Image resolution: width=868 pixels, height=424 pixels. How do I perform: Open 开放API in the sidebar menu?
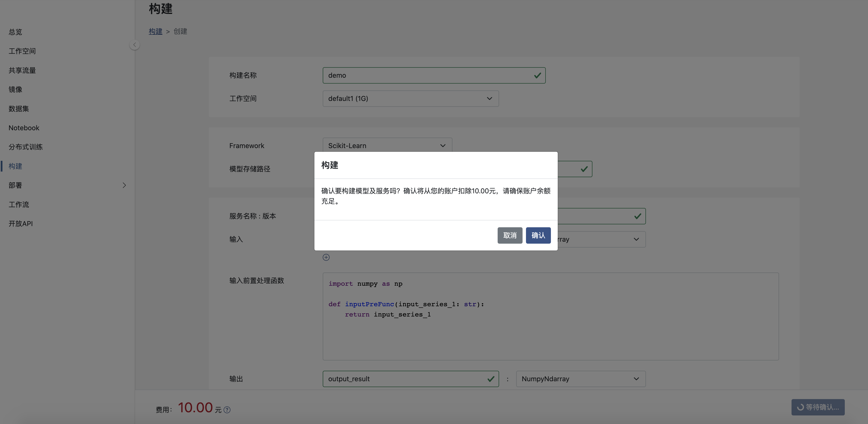[x=21, y=223]
